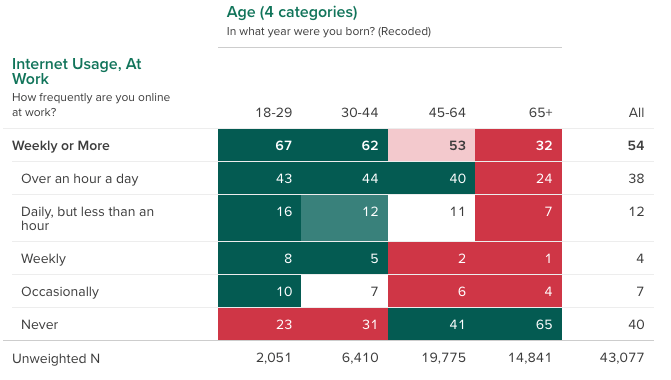Select the 30-44 column header
Viewport: 671px width, 380px height.
pyautogui.click(x=359, y=113)
